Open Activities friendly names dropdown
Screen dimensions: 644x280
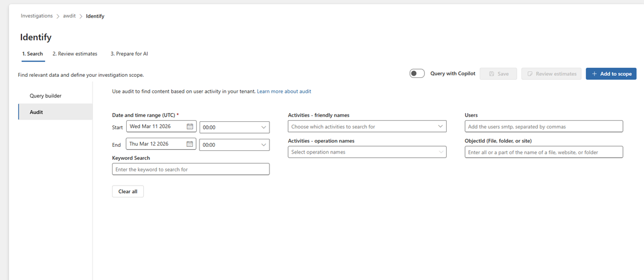(x=367, y=127)
